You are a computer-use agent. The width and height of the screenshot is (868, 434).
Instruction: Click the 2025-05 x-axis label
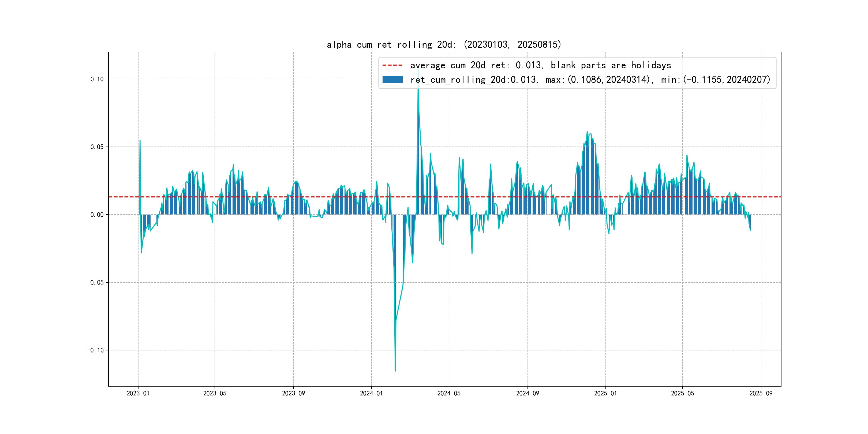pyautogui.click(x=682, y=393)
